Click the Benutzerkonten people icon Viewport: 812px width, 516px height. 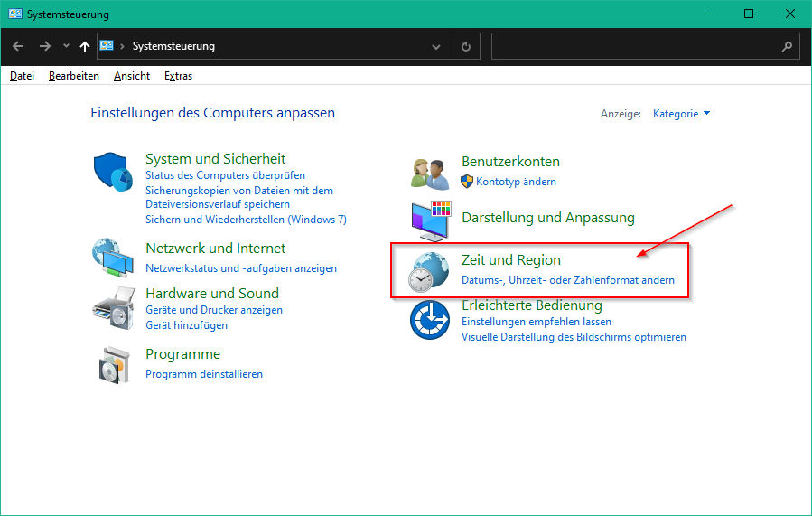pyautogui.click(x=429, y=174)
